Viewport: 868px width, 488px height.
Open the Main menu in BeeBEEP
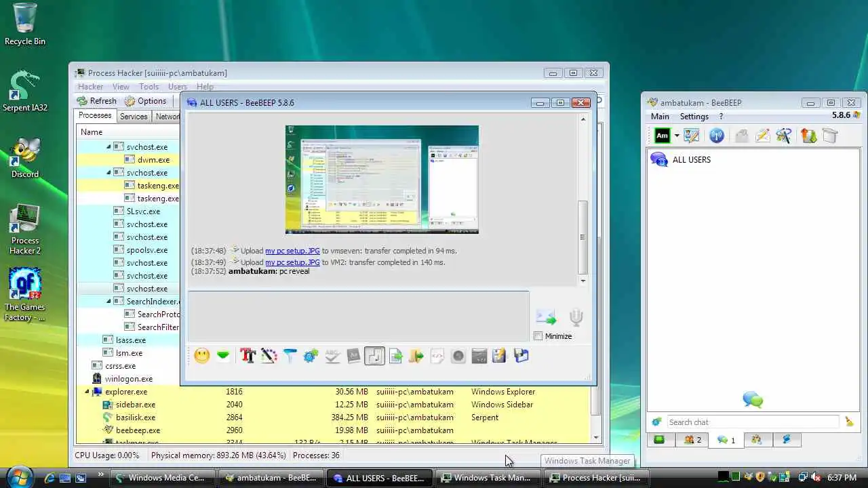(x=660, y=117)
